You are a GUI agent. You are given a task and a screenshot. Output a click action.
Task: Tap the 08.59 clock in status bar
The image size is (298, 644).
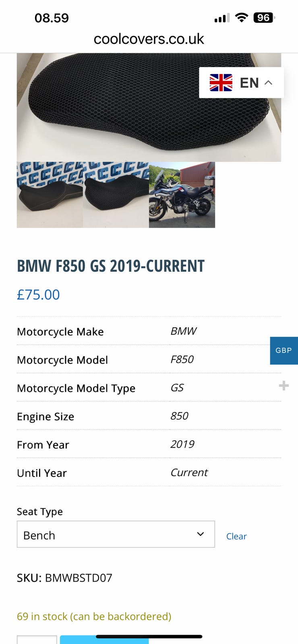[x=52, y=18]
